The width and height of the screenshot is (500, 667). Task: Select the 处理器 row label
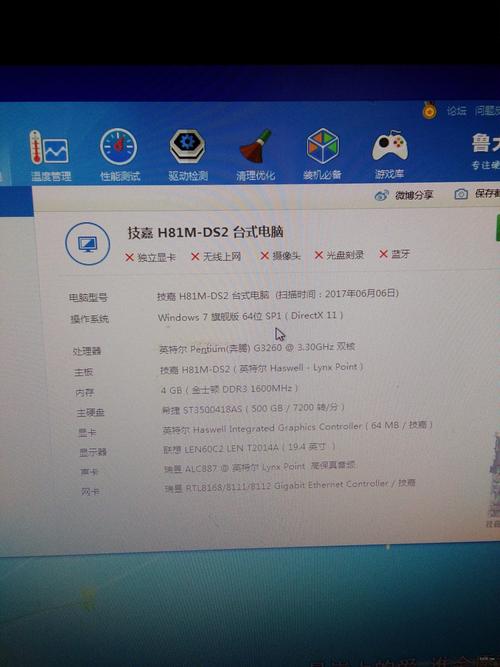[x=87, y=351]
